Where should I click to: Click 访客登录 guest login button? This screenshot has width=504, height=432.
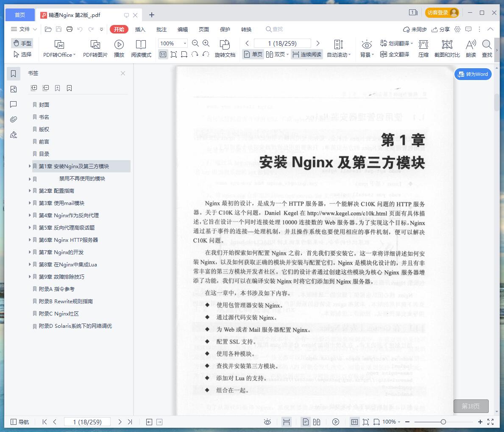(x=442, y=13)
